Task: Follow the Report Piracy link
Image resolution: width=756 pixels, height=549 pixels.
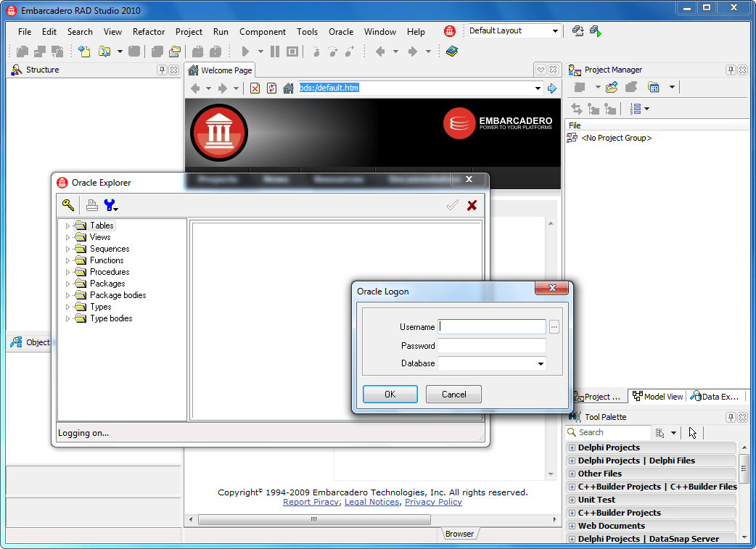Action: [311, 502]
